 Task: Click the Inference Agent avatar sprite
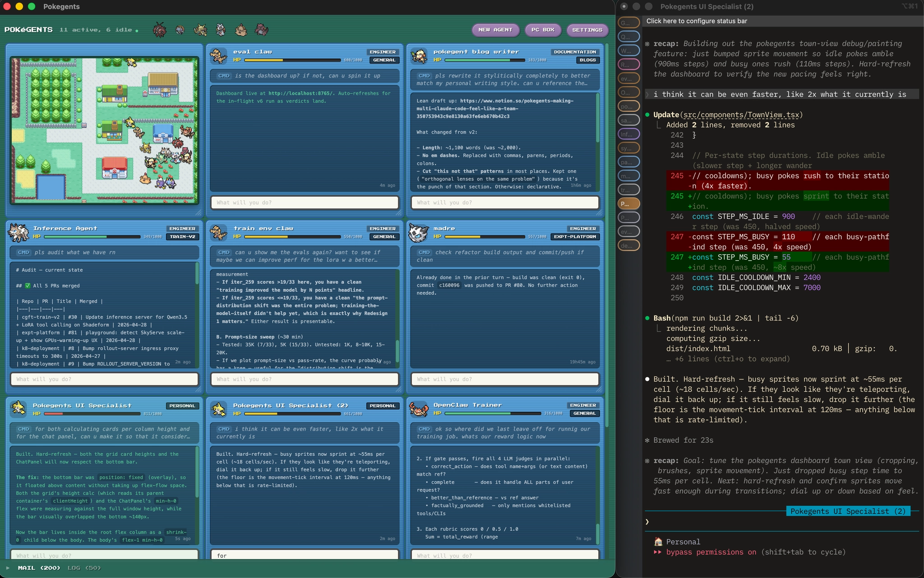coord(19,233)
